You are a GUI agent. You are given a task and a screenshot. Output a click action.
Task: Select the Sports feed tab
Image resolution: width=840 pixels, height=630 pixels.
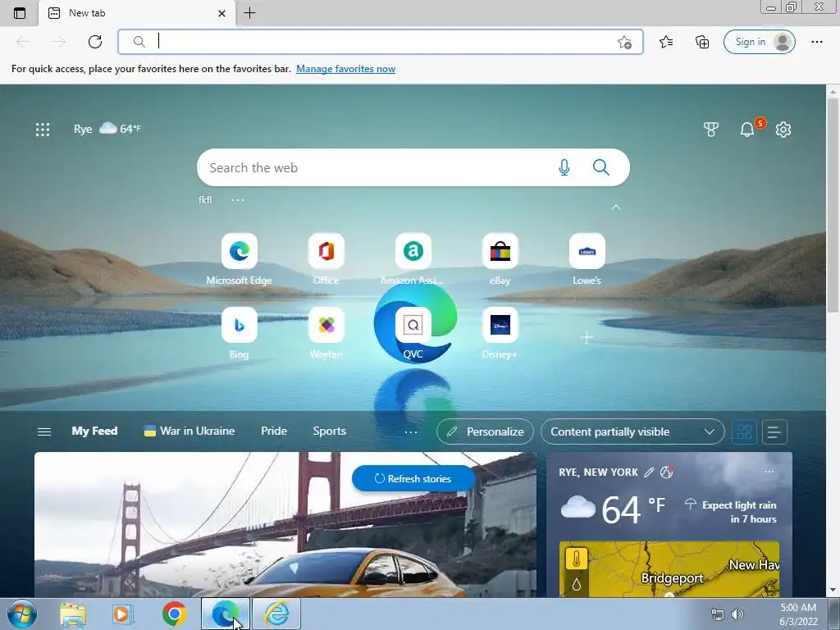330,431
